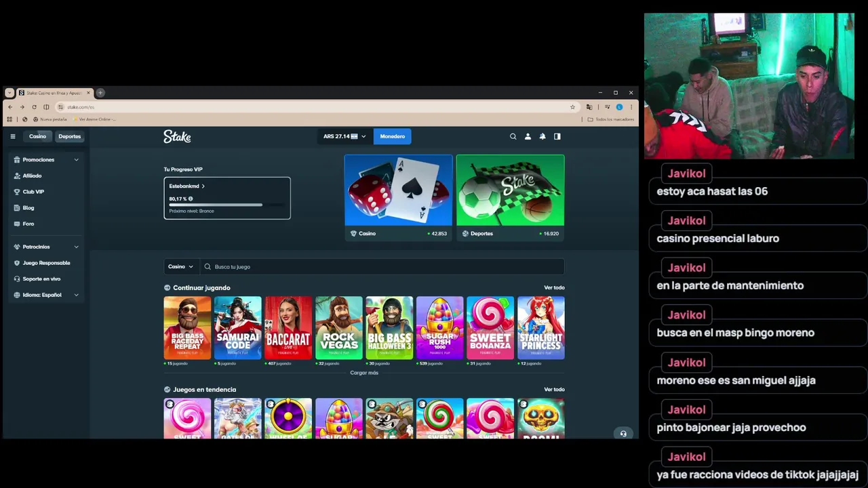
Task: Open Afiliado in the sidebar
Action: [x=45, y=176]
